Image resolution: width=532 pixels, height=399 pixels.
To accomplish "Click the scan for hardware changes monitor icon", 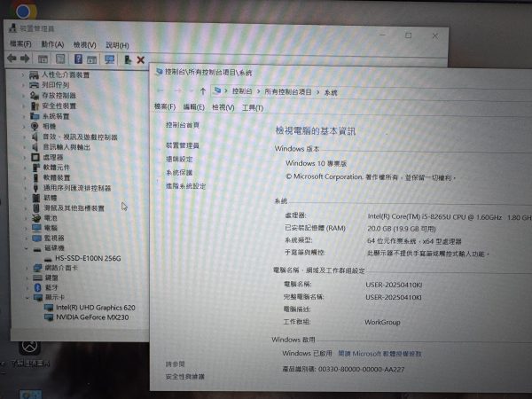I will [110, 59].
